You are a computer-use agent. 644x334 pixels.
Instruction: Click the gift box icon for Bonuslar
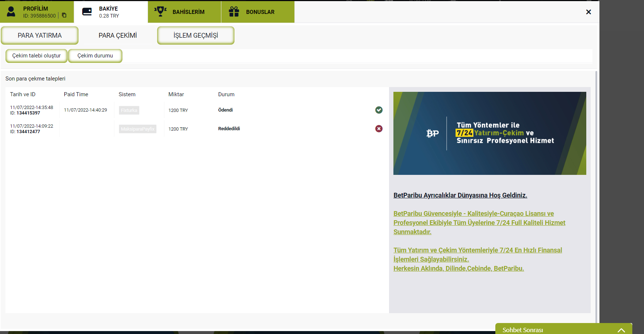pyautogui.click(x=234, y=12)
